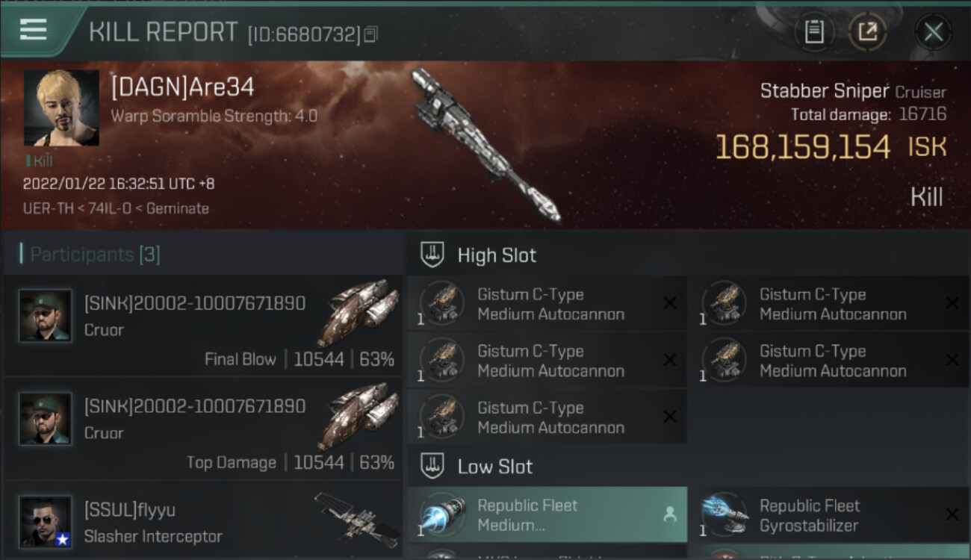Open the High Slot section header

tap(497, 255)
